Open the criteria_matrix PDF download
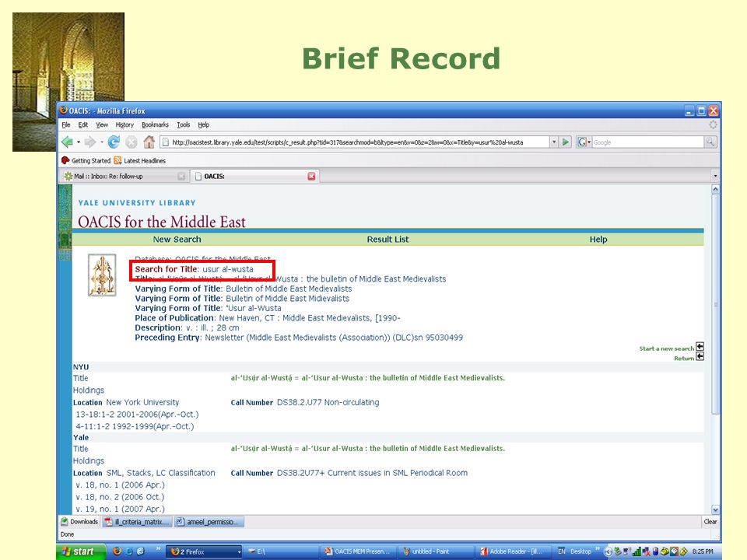This screenshot has height=560, width=747. tap(137, 522)
